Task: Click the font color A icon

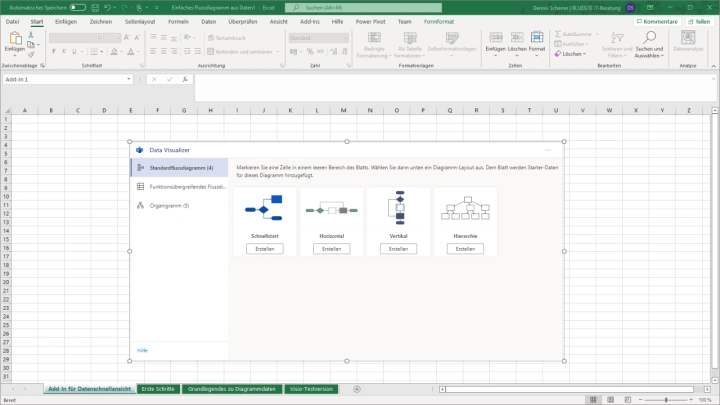Action: click(x=131, y=51)
